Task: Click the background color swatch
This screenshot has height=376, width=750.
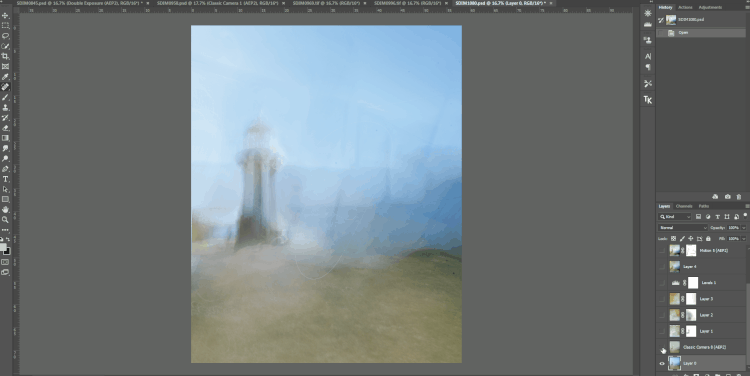Action: tap(7, 252)
